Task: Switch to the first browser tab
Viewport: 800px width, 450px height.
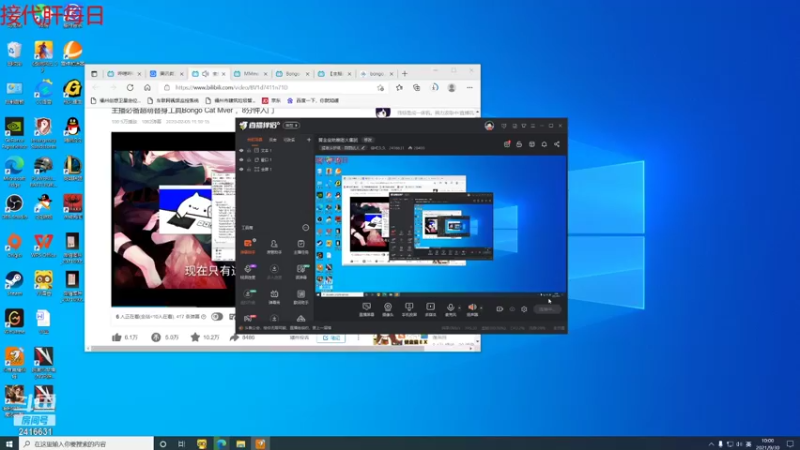Action: (x=124, y=73)
